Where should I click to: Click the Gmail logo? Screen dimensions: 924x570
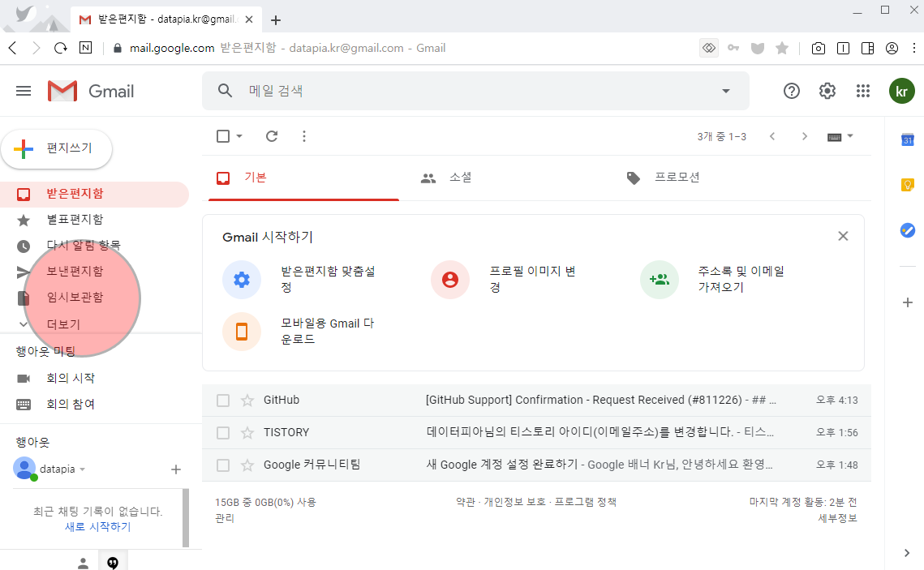click(x=91, y=91)
